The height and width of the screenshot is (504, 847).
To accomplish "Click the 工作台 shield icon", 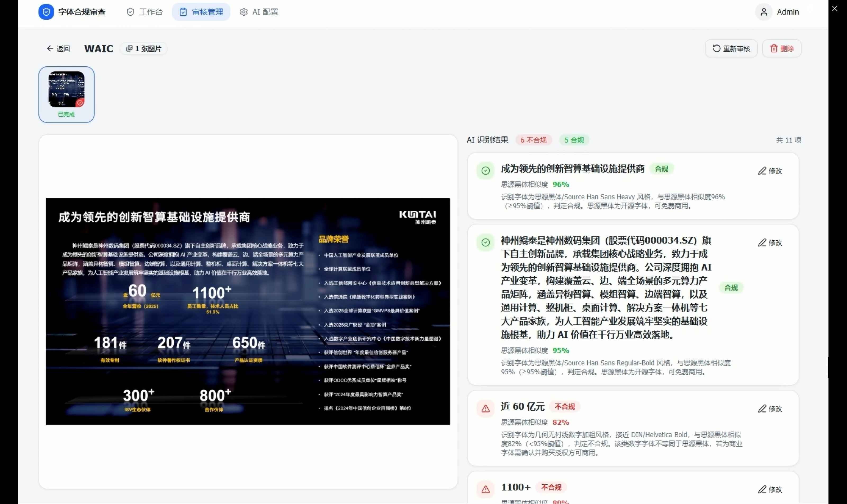I will click(130, 12).
